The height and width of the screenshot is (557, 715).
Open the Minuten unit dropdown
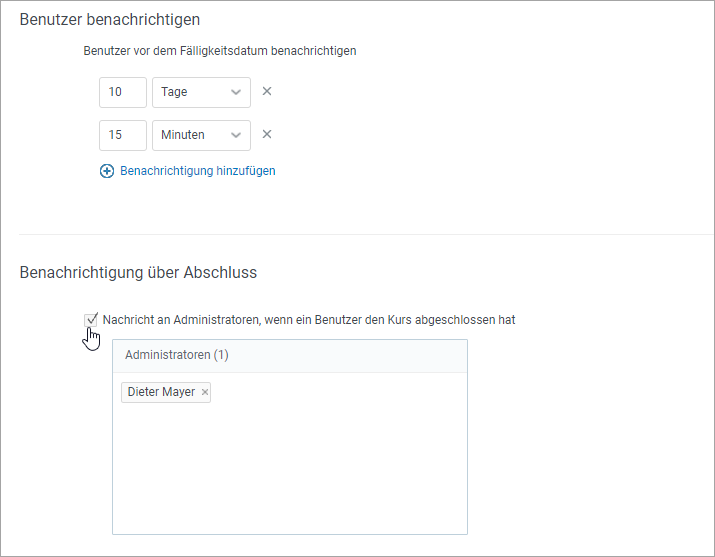click(x=201, y=135)
